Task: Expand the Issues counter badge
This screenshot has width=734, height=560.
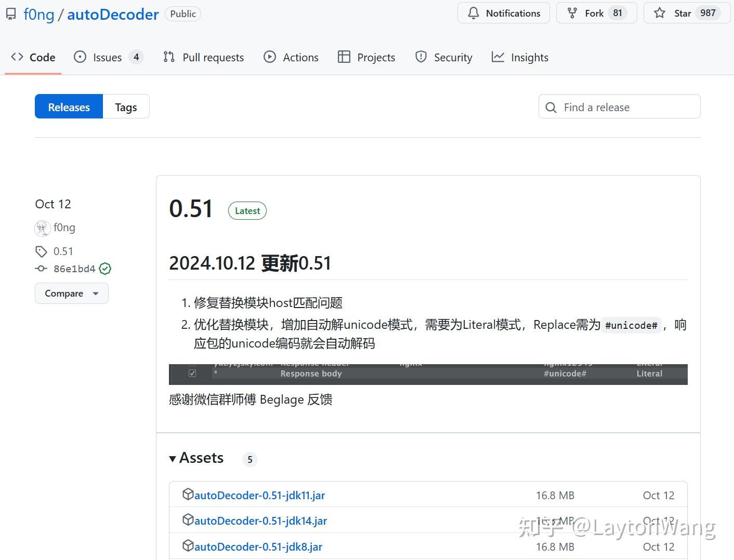Action: point(136,57)
